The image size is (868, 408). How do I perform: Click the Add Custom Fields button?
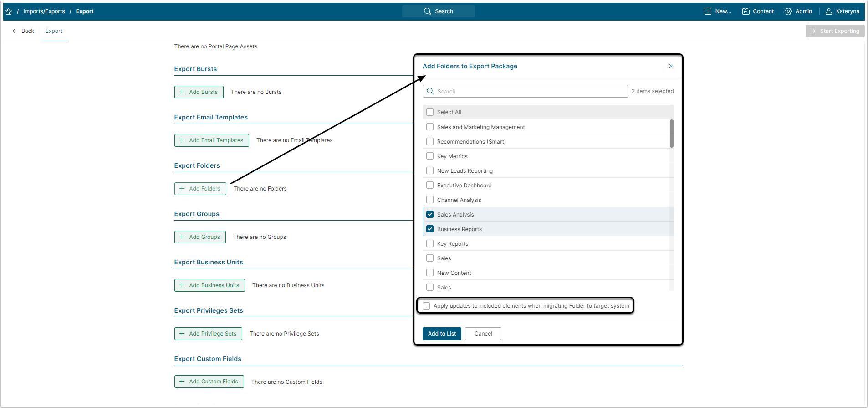[x=209, y=382]
